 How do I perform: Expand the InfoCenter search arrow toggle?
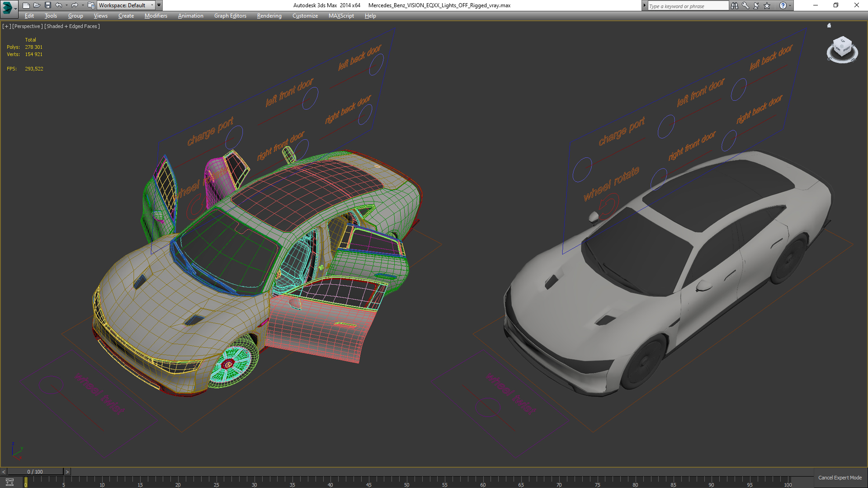(644, 6)
